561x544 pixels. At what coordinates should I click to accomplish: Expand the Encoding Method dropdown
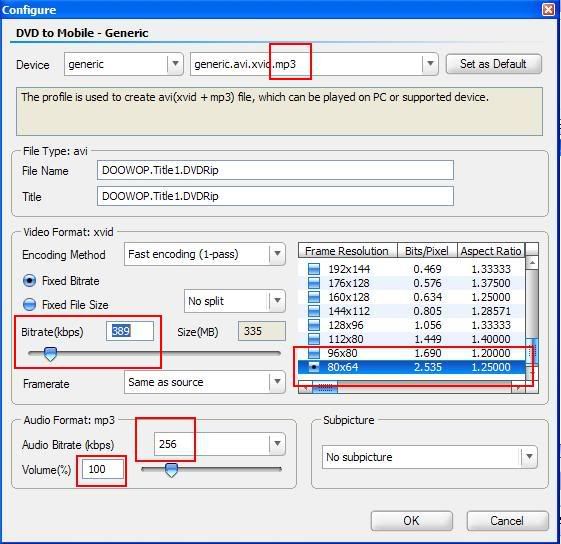coord(277,254)
